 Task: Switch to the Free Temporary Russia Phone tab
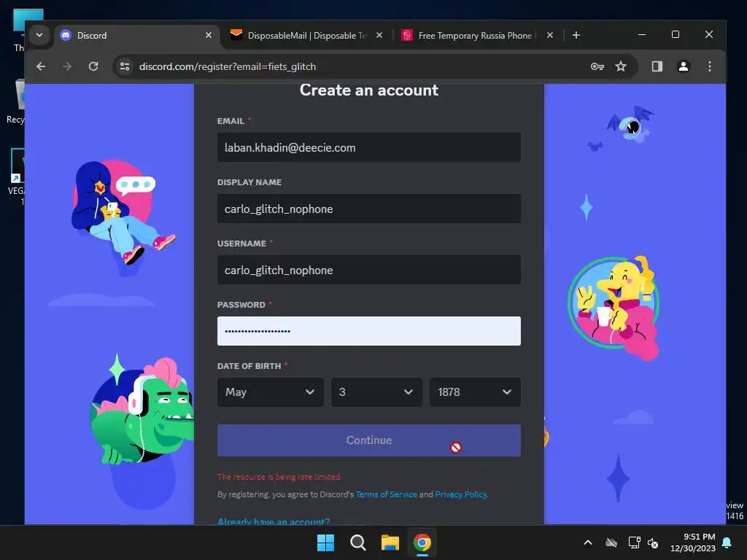[x=478, y=35]
